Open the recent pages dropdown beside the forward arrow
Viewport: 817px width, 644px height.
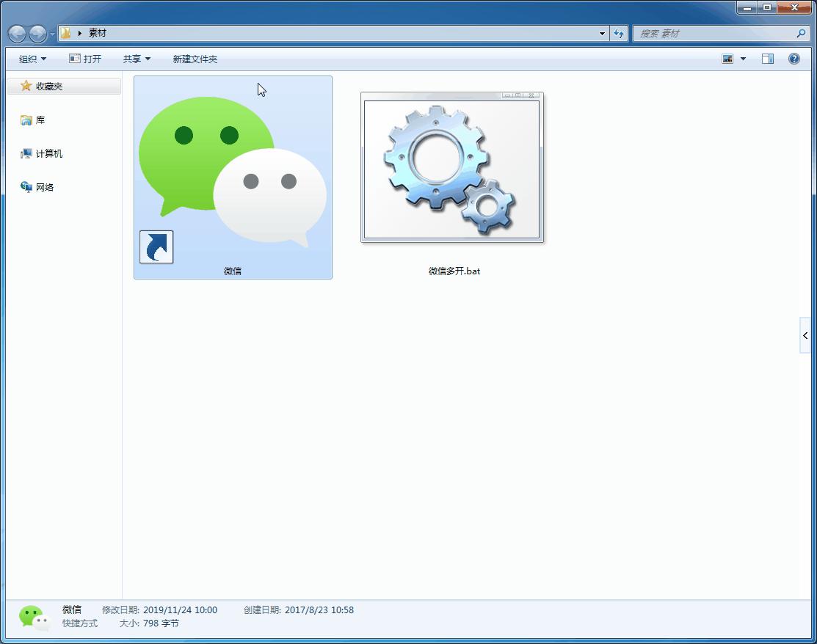(x=52, y=34)
